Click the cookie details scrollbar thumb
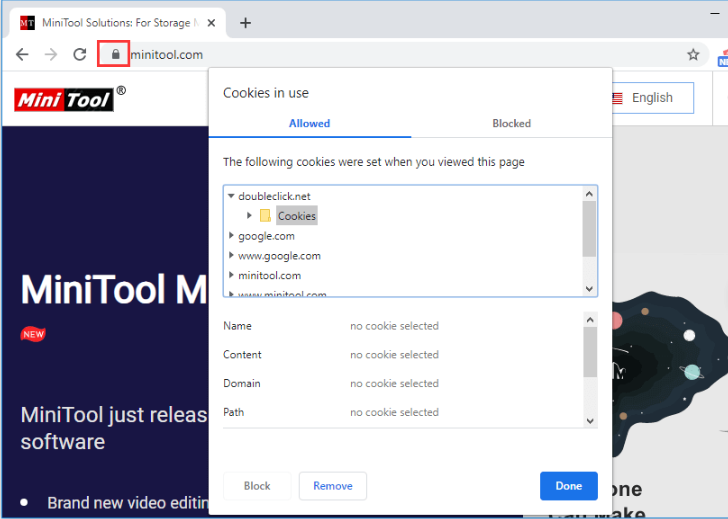728x519 pixels. 590,352
